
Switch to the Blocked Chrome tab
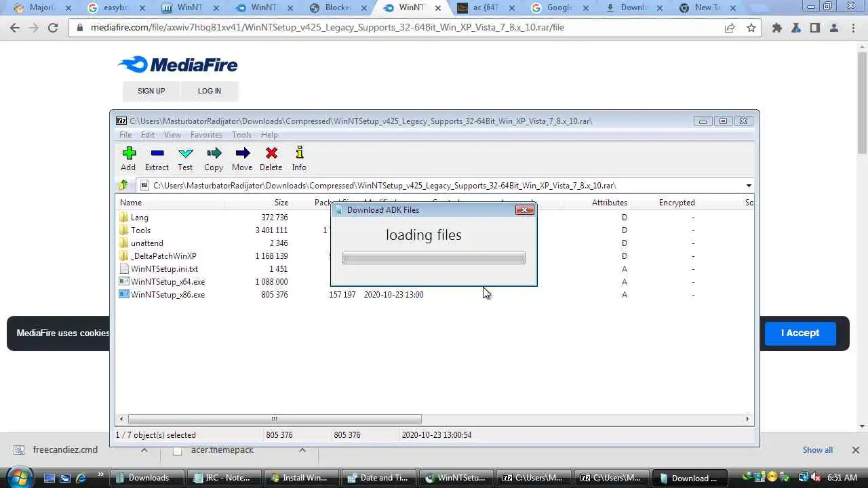(339, 8)
